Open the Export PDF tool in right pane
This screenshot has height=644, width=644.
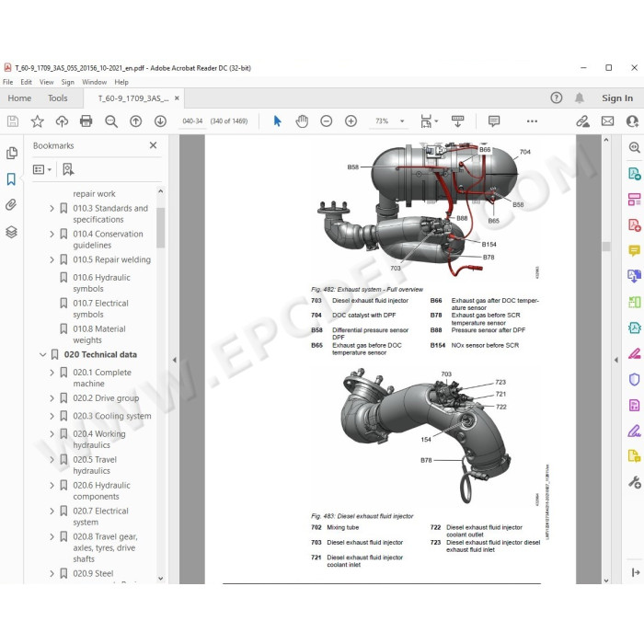[x=635, y=173]
